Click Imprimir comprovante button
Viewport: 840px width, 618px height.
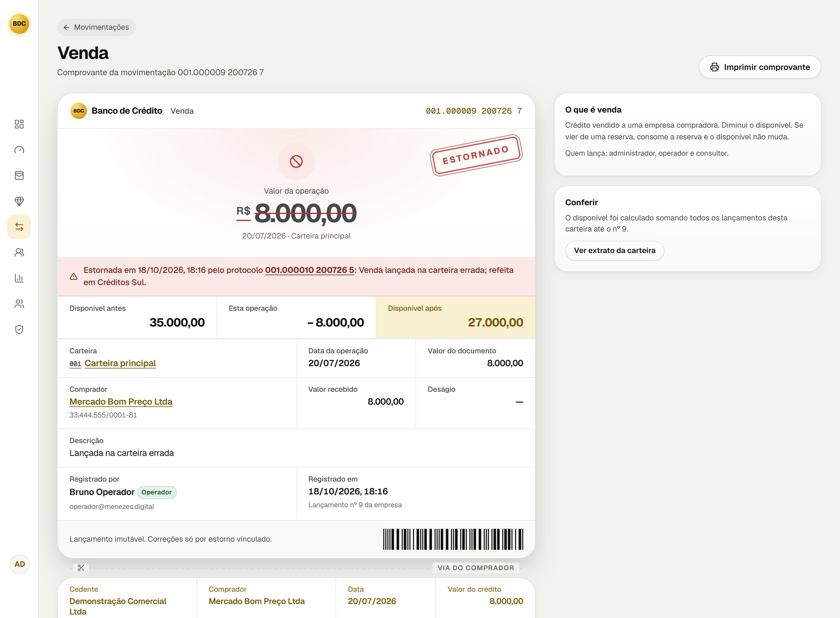(760, 67)
